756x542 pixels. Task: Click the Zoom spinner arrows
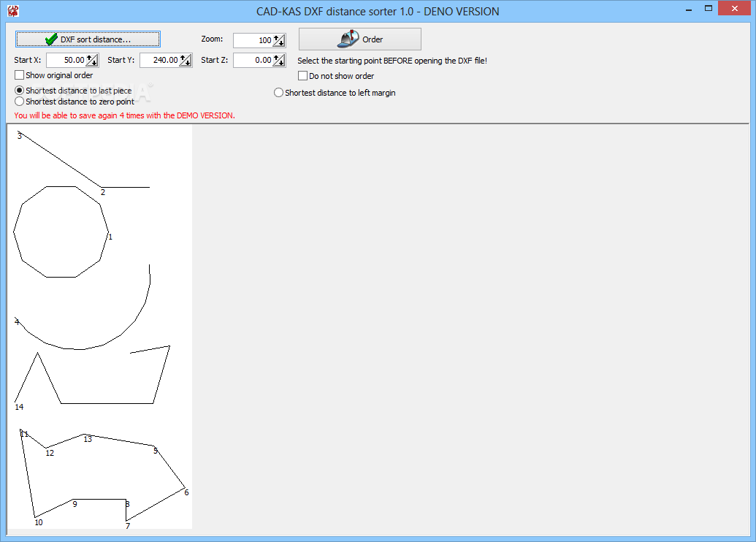[279, 40]
